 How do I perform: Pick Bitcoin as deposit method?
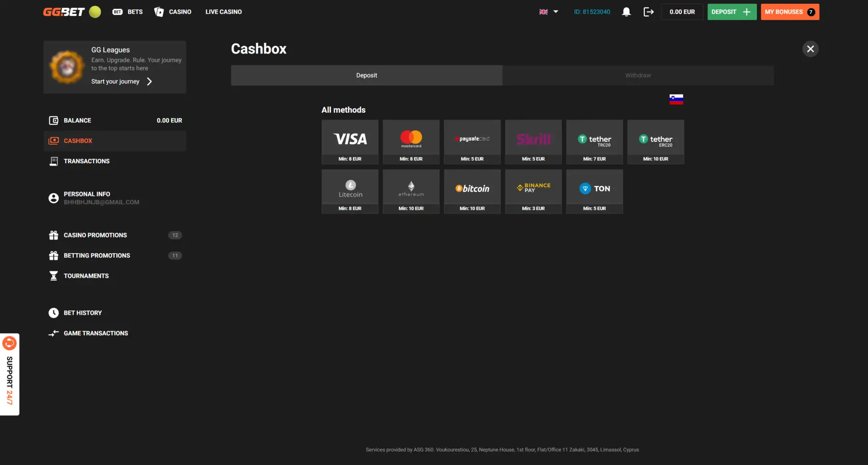click(473, 191)
